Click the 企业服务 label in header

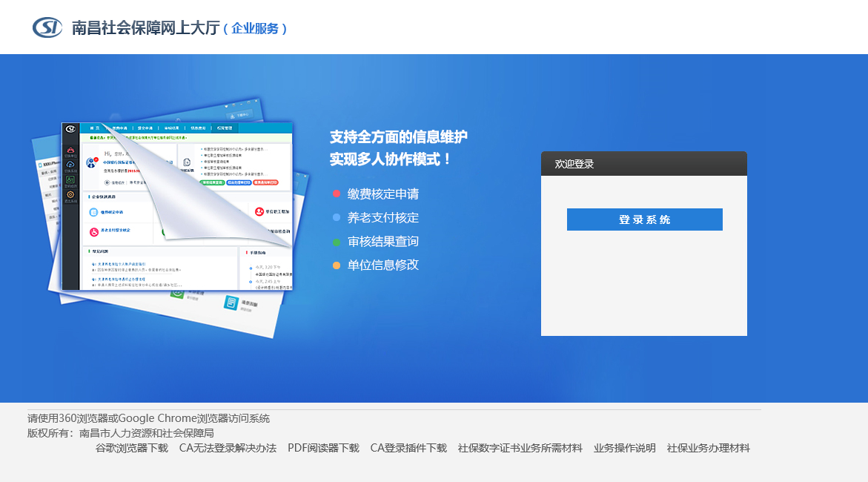tap(255, 28)
